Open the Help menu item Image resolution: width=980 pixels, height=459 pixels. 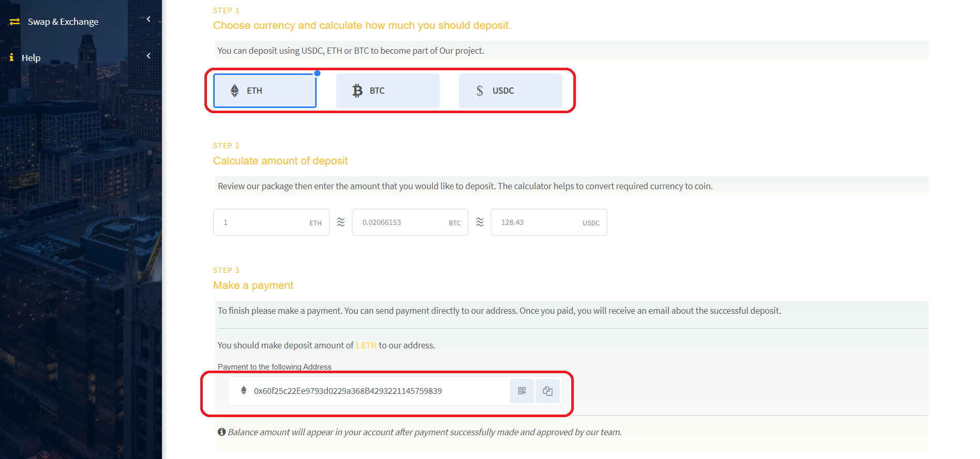click(31, 58)
